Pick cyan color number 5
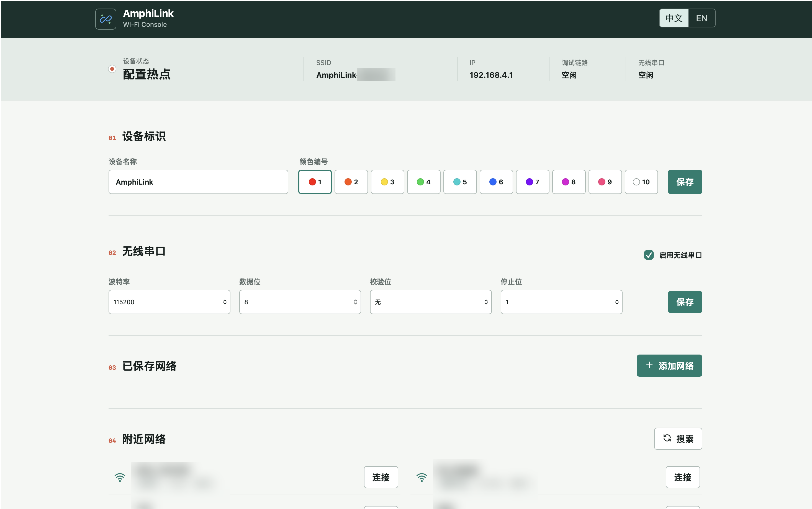 pyautogui.click(x=460, y=182)
